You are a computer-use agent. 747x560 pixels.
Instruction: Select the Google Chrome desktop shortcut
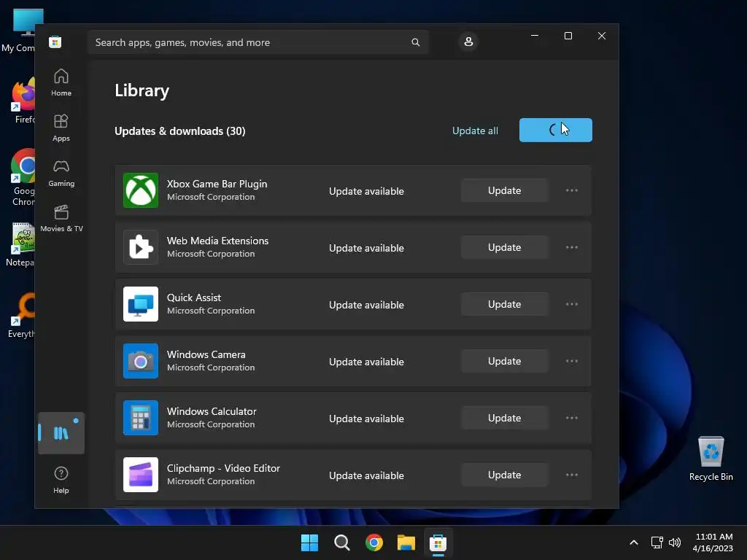pos(23,177)
